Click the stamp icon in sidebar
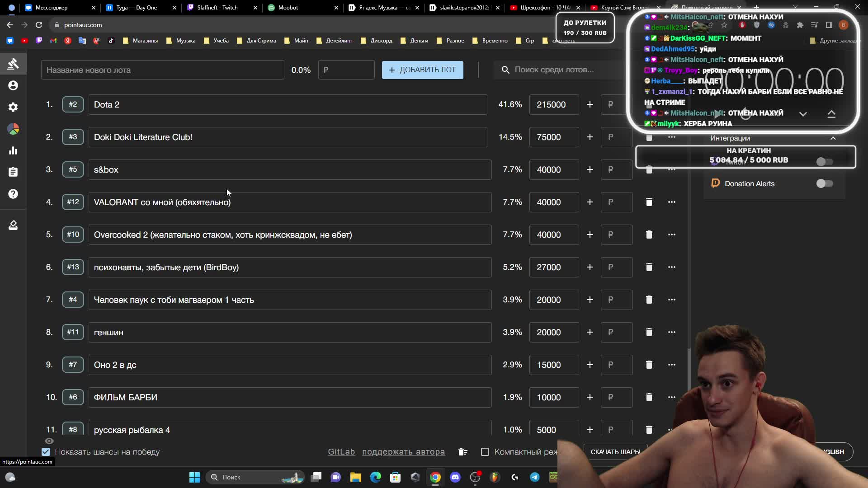This screenshot has height=488, width=868. 13,225
